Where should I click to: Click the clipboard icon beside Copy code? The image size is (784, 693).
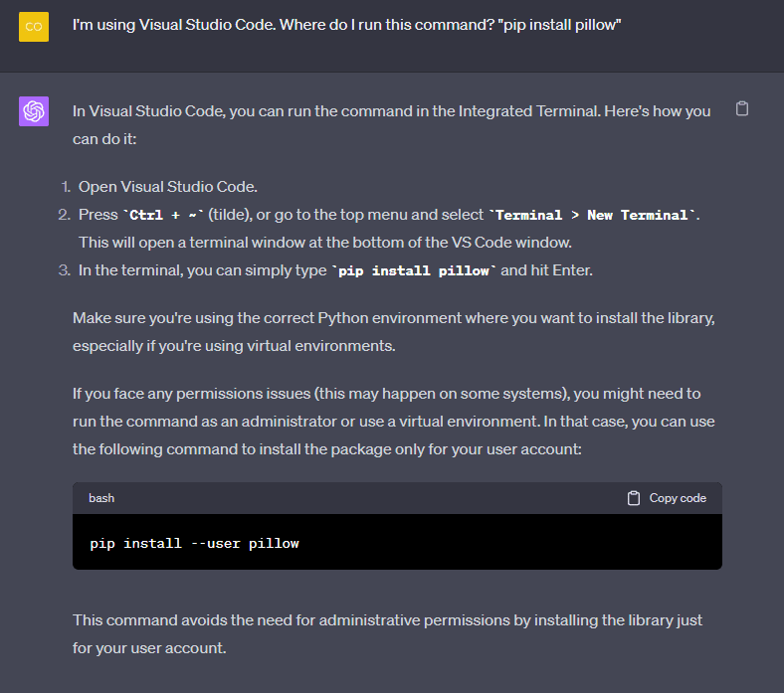point(634,498)
